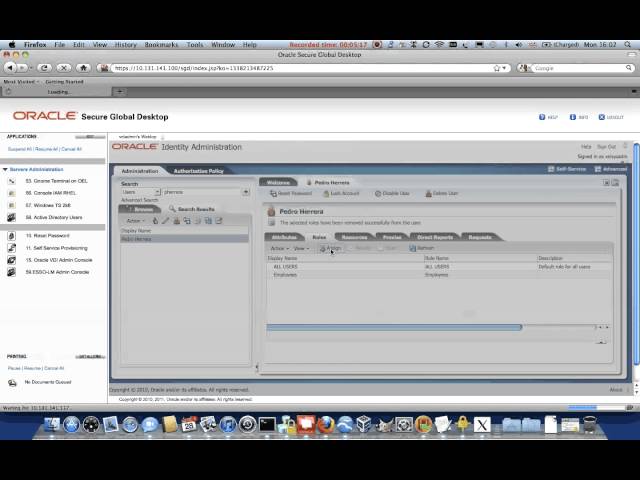Launch the Reset Password application icon
The width and height of the screenshot is (640, 480).
11,236
